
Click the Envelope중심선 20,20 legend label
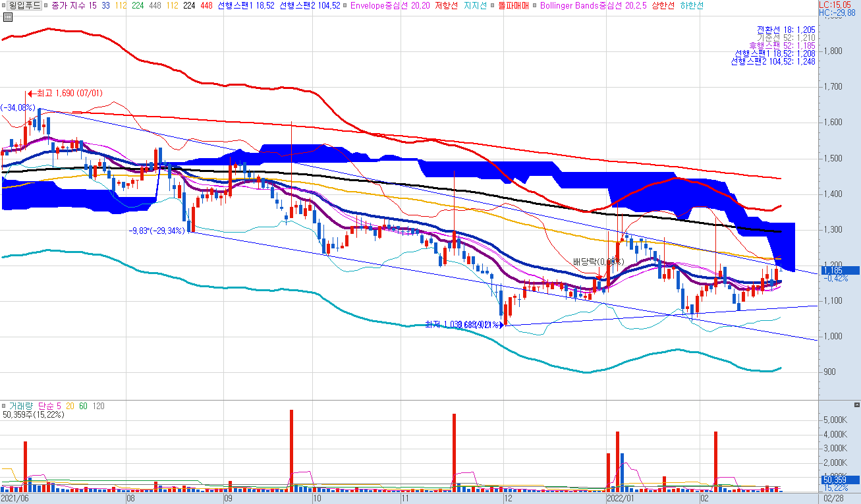point(391,5)
